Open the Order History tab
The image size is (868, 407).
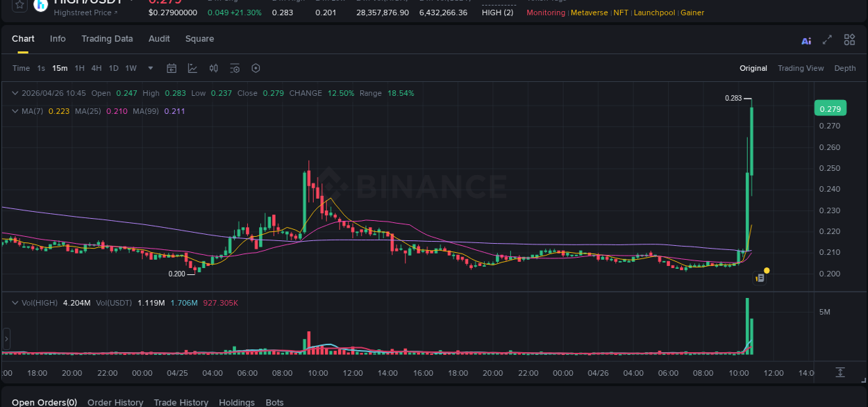[x=115, y=402]
